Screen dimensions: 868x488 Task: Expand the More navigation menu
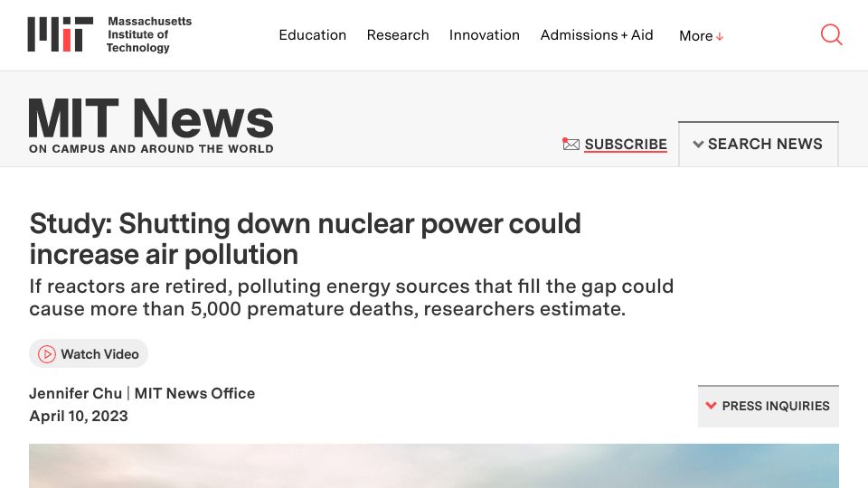point(701,36)
